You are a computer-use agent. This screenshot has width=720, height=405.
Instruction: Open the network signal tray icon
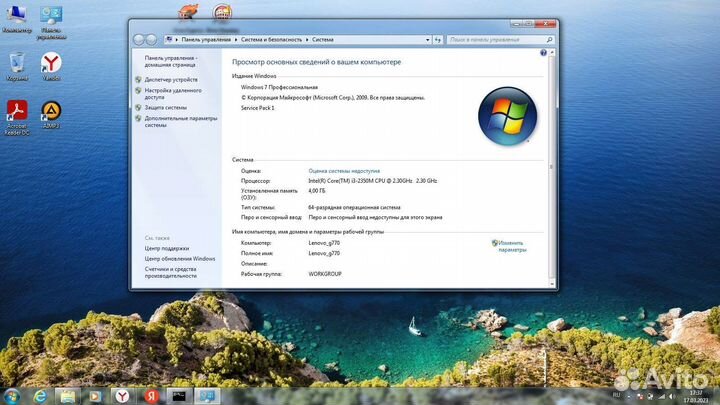tap(661, 396)
